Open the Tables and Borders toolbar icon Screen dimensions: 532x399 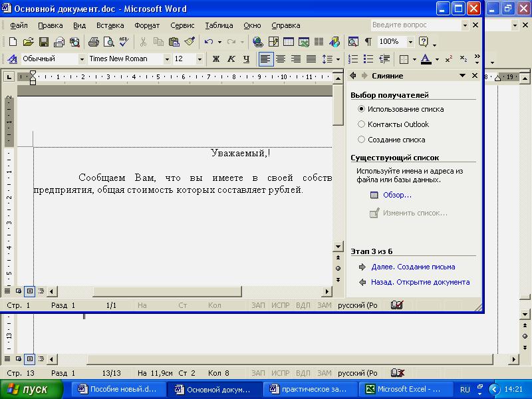pos(273,42)
